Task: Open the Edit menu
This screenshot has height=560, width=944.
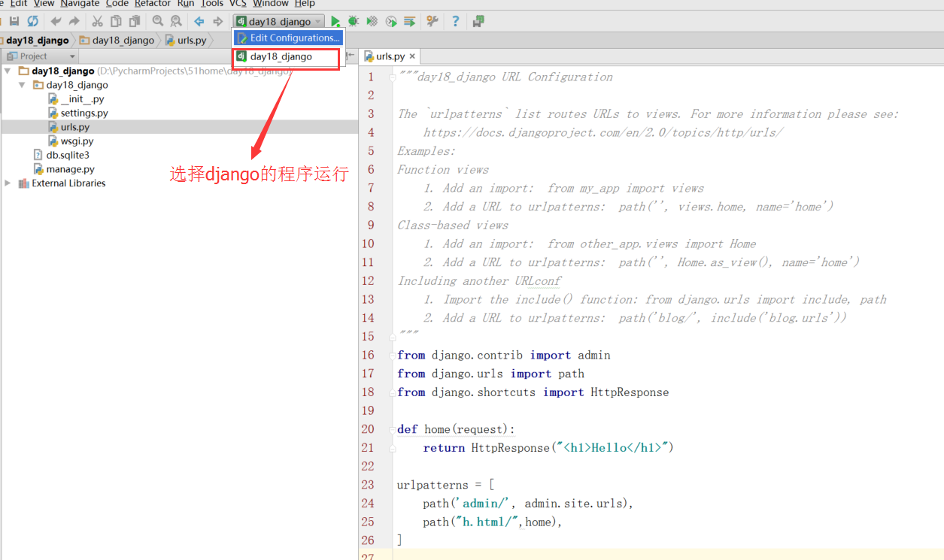Action: tap(19, 4)
